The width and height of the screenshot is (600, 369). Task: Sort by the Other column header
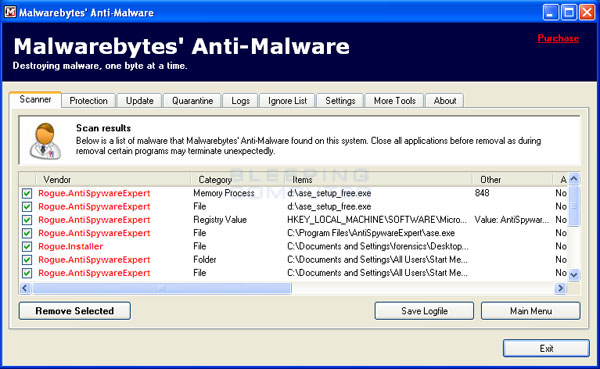pyautogui.click(x=512, y=180)
